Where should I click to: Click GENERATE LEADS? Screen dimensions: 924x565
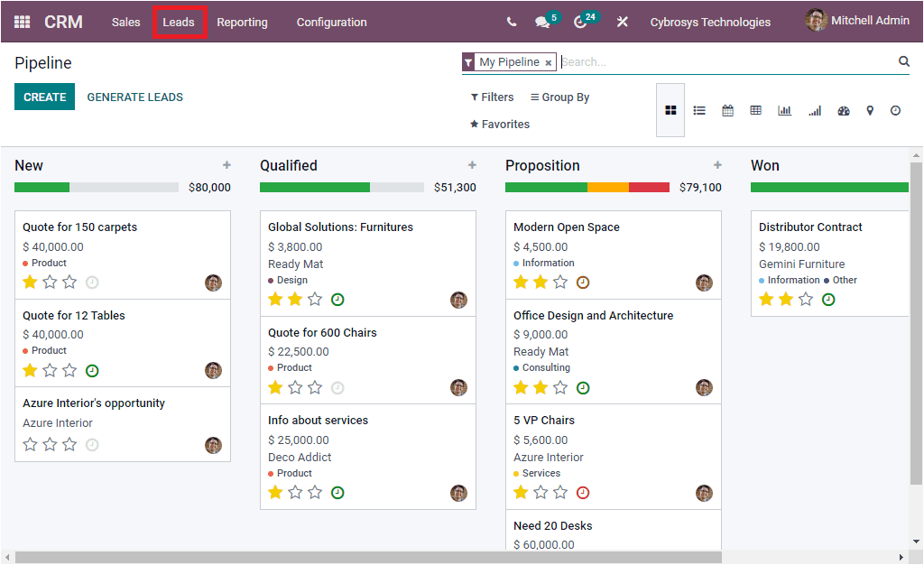tap(134, 95)
